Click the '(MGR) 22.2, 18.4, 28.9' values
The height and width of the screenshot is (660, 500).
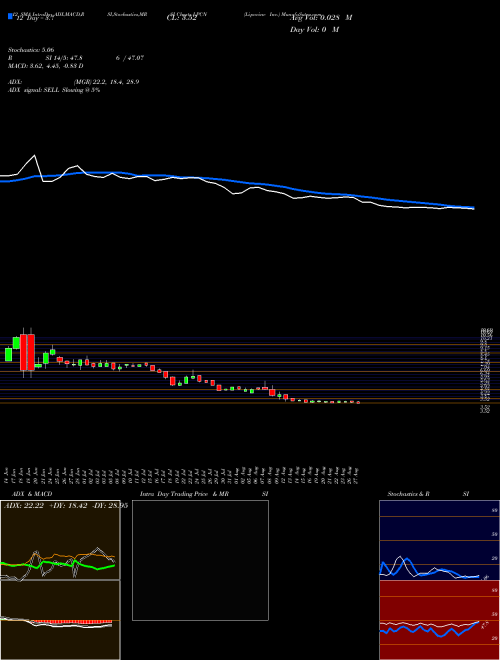[106, 82]
